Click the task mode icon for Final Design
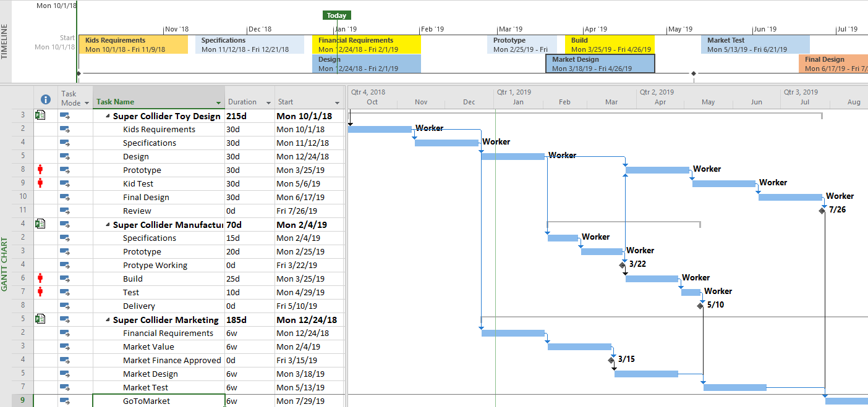 coord(65,197)
